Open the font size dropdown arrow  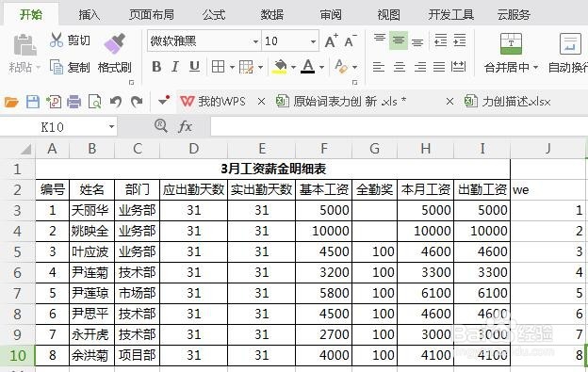[313, 41]
